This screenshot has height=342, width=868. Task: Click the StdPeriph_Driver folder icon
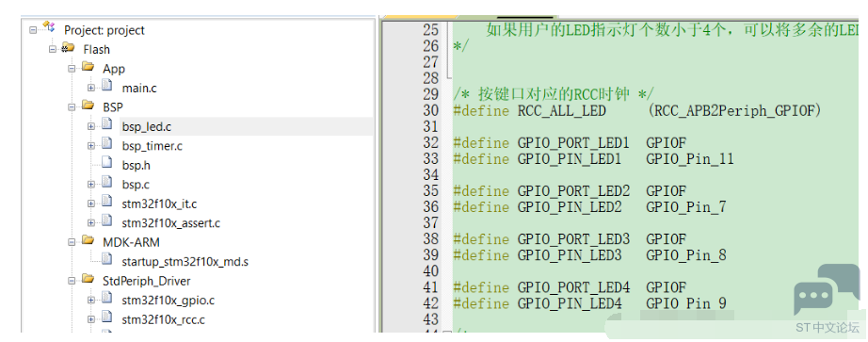tap(88, 280)
